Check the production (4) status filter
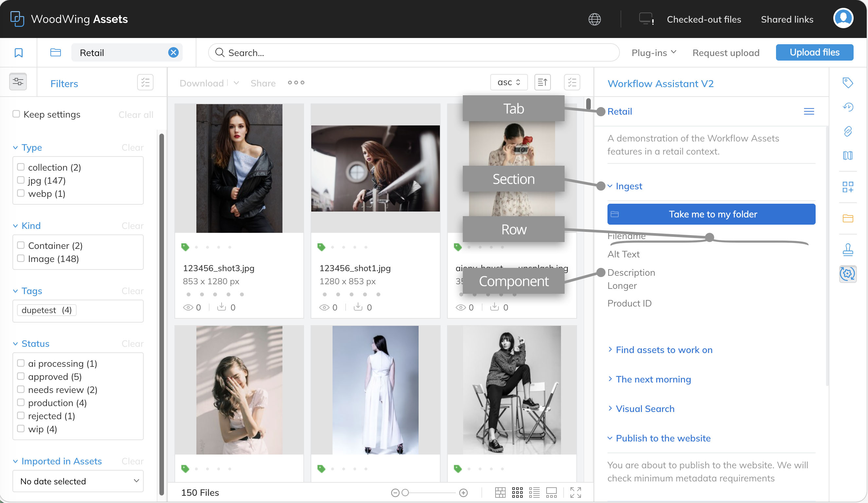 21,402
